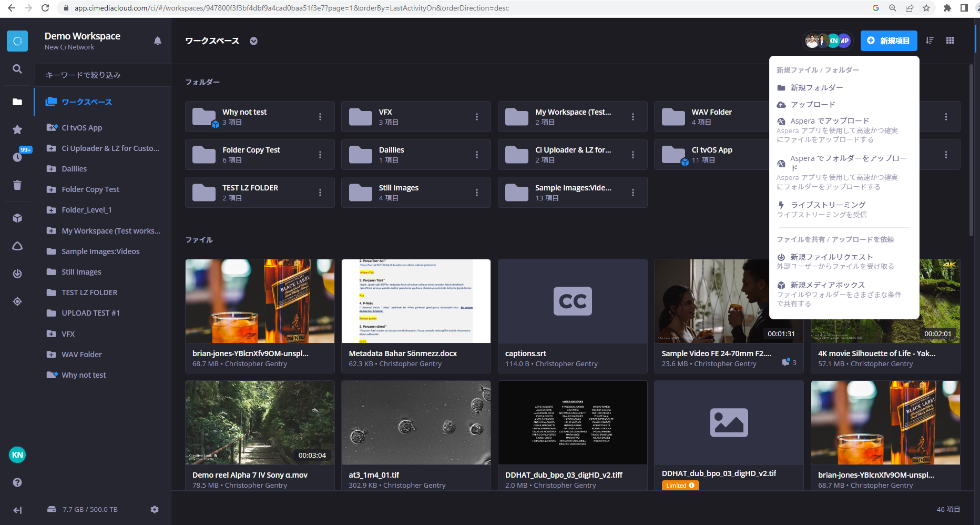Click the sort order icon
The image size is (980, 525).
[930, 41]
